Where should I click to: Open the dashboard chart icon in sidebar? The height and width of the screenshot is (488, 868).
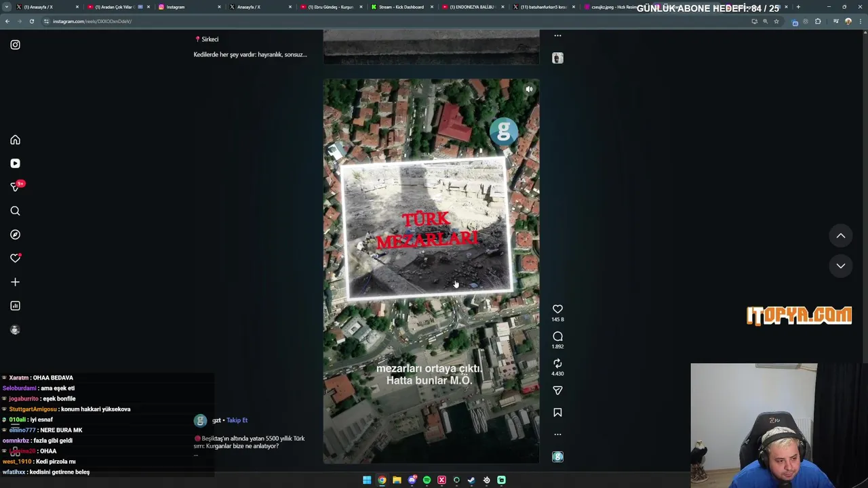click(x=15, y=306)
